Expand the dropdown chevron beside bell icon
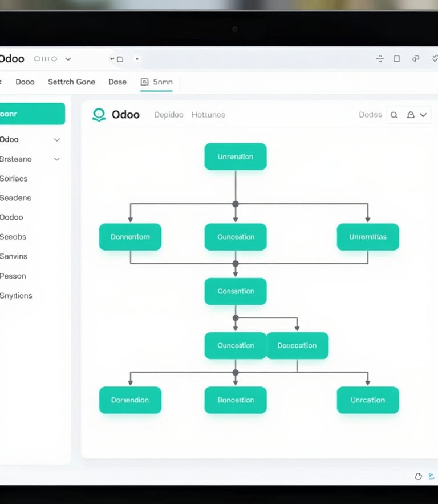This screenshot has width=438, height=504. click(423, 115)
